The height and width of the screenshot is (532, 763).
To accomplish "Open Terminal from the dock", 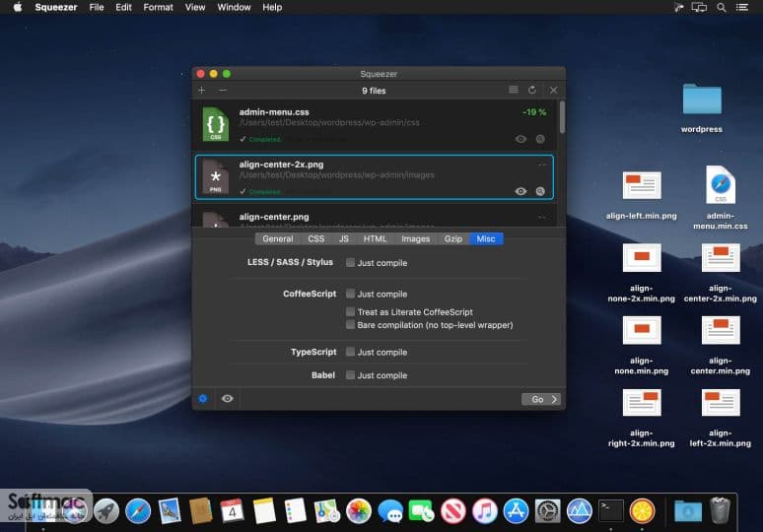I will (610, 511).
